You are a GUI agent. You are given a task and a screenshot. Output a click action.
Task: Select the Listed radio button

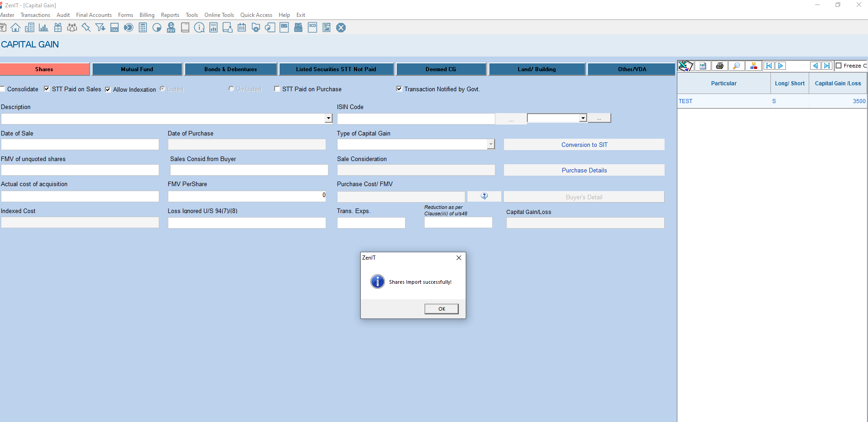coord(162,89)
